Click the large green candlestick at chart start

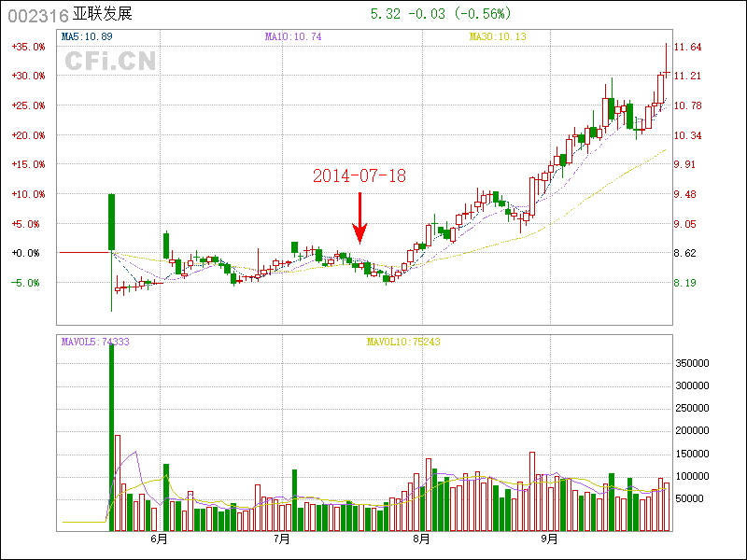point(111,221)
